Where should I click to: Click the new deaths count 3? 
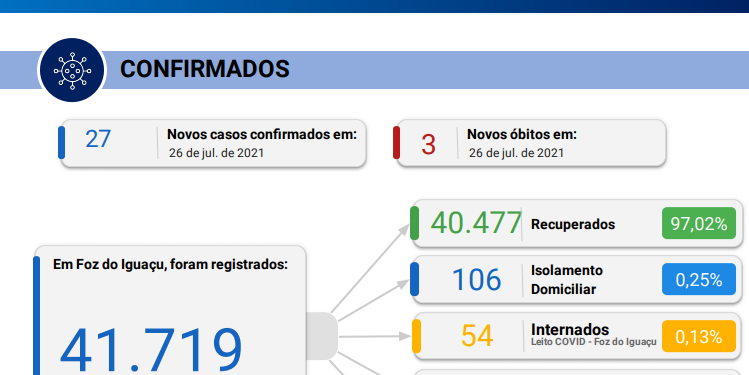428,145
